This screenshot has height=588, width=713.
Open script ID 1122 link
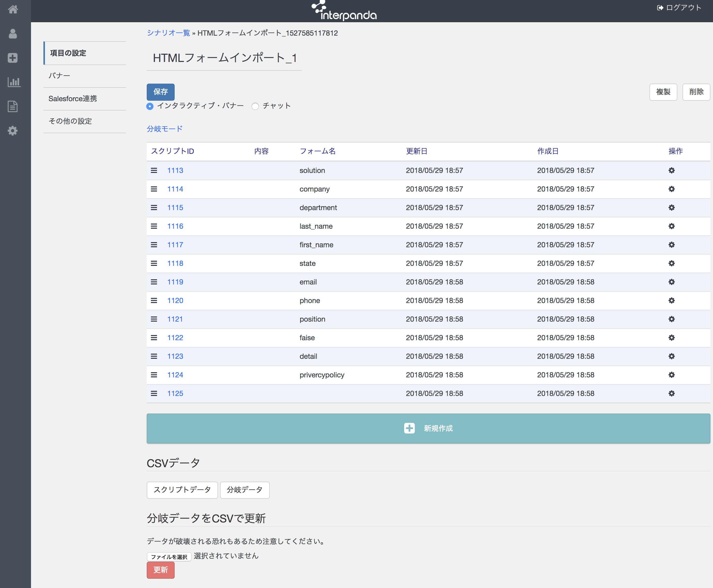(175, 338)
